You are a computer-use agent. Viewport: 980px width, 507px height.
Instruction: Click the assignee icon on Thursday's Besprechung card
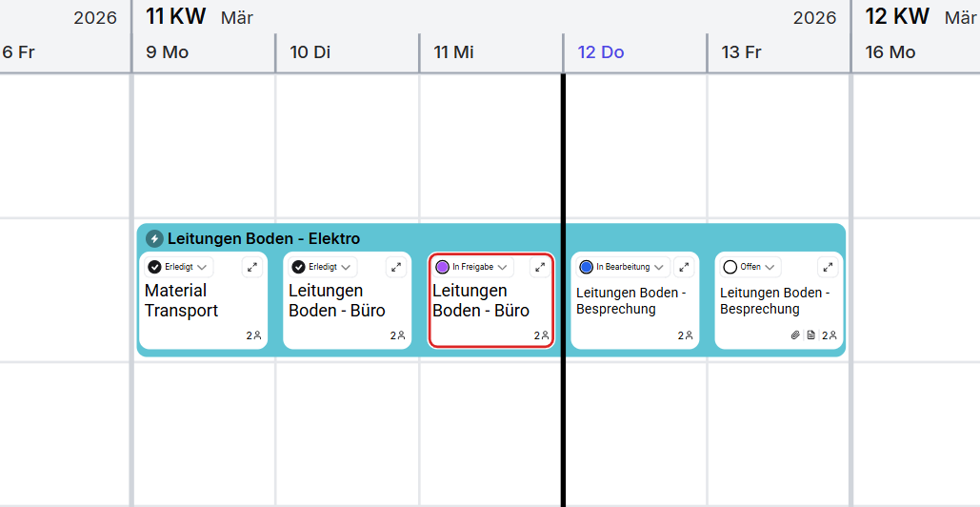(x=686, y=335)
